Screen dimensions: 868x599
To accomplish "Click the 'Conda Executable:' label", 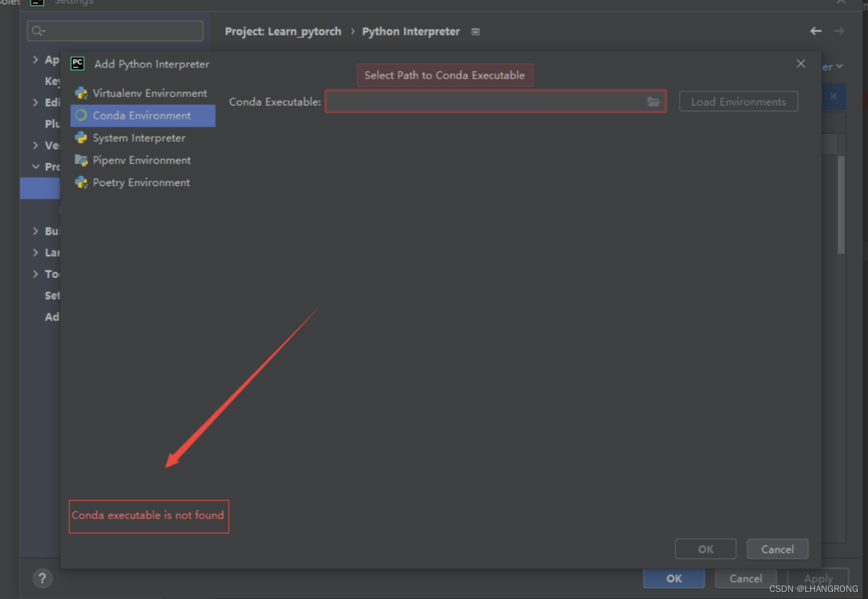I will (275, 102).
